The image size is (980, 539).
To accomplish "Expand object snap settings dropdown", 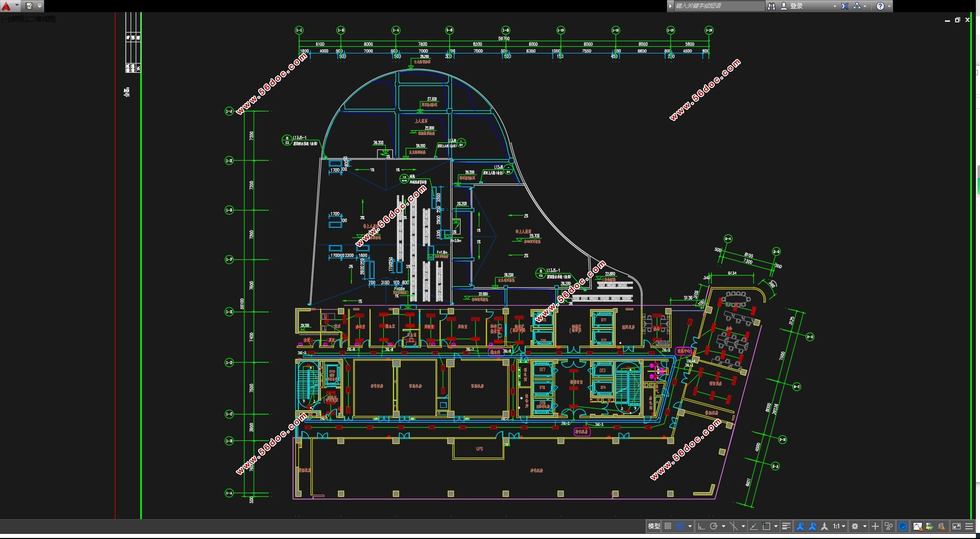I will (776, 526).
